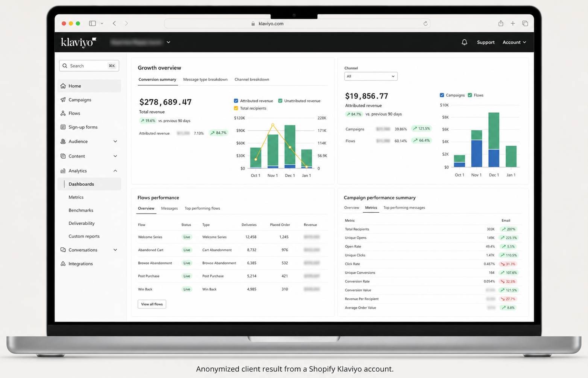Viewport: 588px width, 378px height.
Task: Toggle the Safari sidebar icon
Action: point(92,23)
